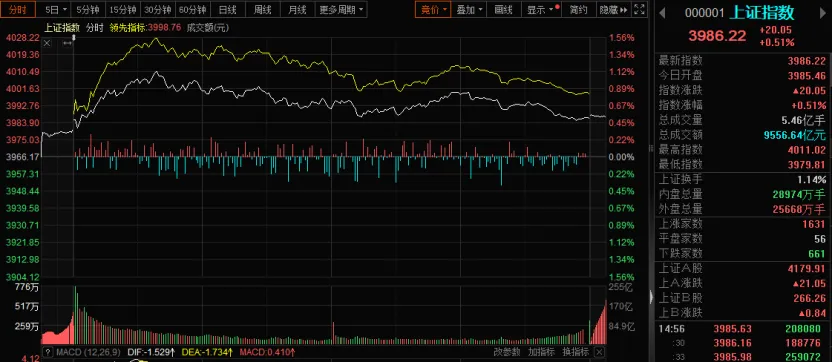Switch to the 5分钟 chart period
This screenshot has width=832, height=362.
point(88,9)
